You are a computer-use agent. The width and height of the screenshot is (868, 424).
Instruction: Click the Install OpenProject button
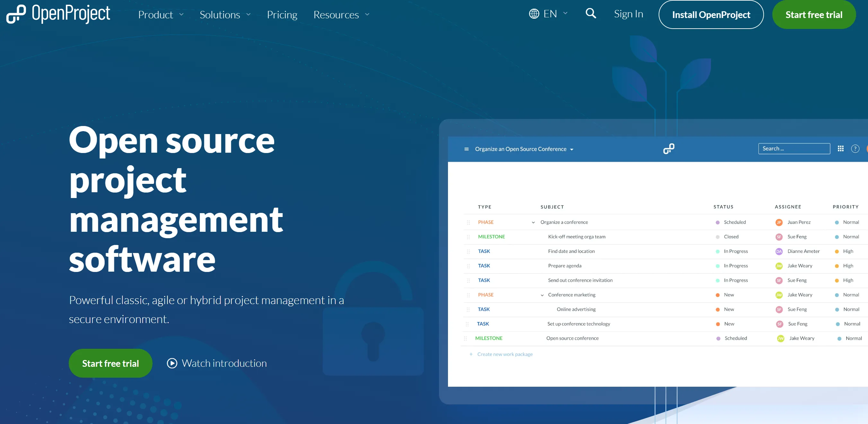click(x=711, y=14)
